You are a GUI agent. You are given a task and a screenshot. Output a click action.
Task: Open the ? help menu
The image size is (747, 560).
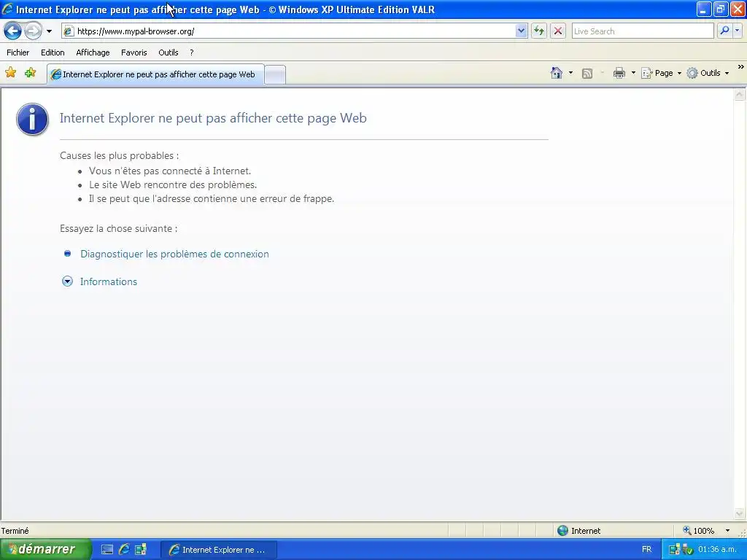click(x=192, y=52)
